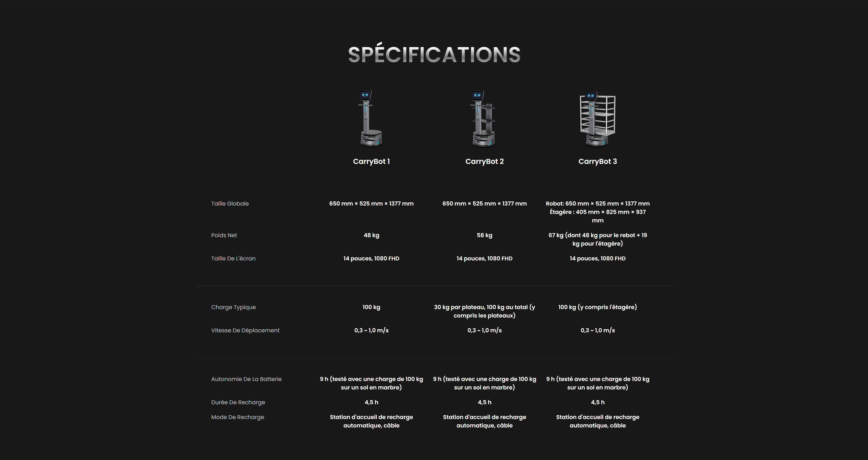Click the Vitesse De Déplacement row label
Image resolution: width=868 pixels, height=460 pixels.
click(245, 330)
